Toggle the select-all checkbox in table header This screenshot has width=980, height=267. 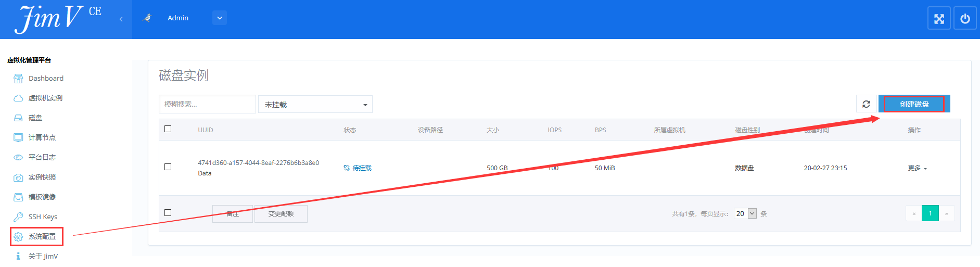168,129
